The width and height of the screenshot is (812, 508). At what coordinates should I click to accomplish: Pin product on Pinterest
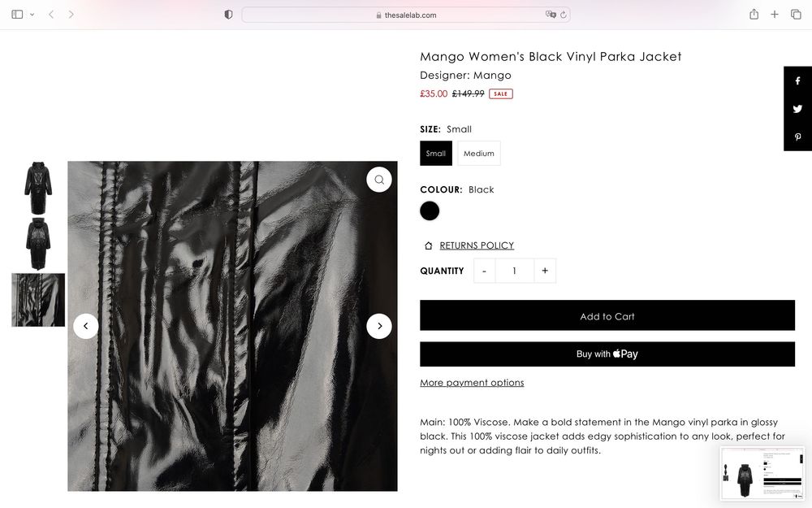coord(797,137)
